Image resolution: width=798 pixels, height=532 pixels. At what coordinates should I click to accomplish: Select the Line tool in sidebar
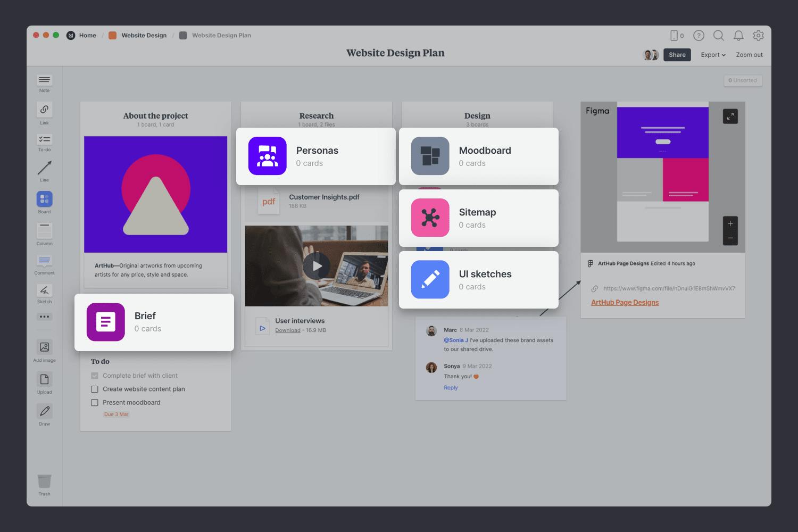pos(44,168)
